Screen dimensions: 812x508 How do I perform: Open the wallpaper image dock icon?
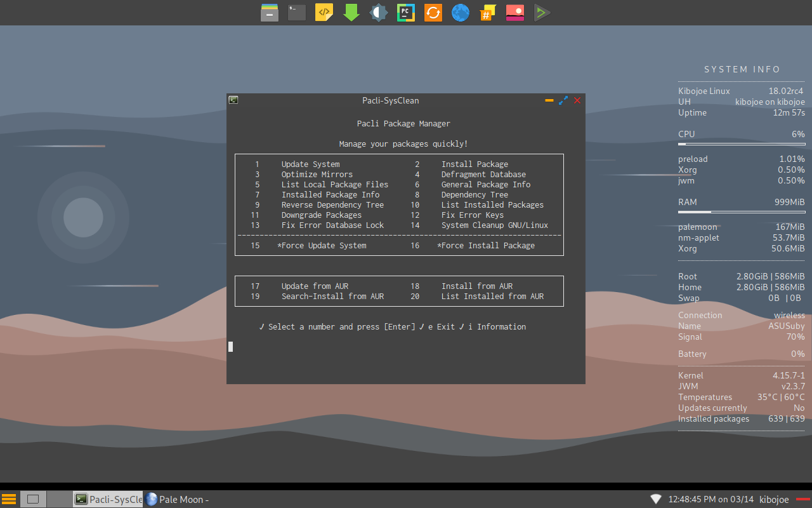[x=515, y=13]
